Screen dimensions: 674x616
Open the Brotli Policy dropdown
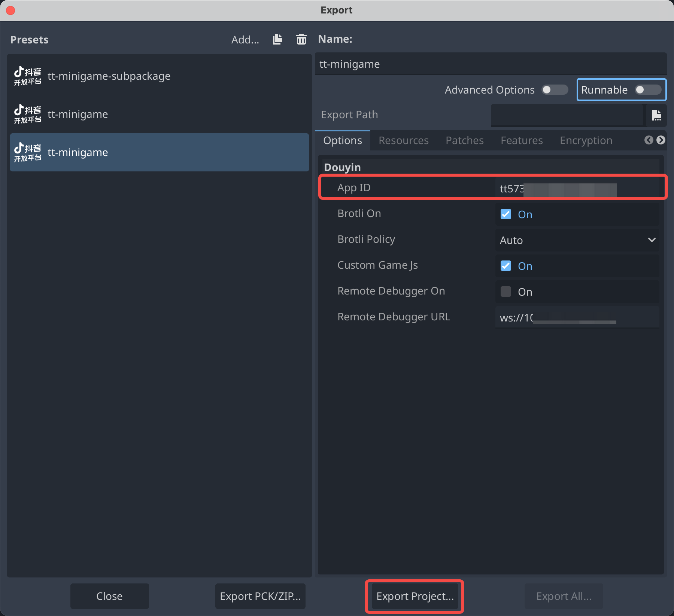point(577,240)
